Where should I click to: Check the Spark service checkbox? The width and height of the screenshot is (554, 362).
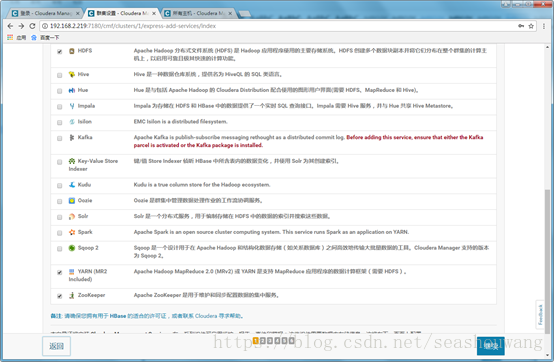(x=59, y=233)
